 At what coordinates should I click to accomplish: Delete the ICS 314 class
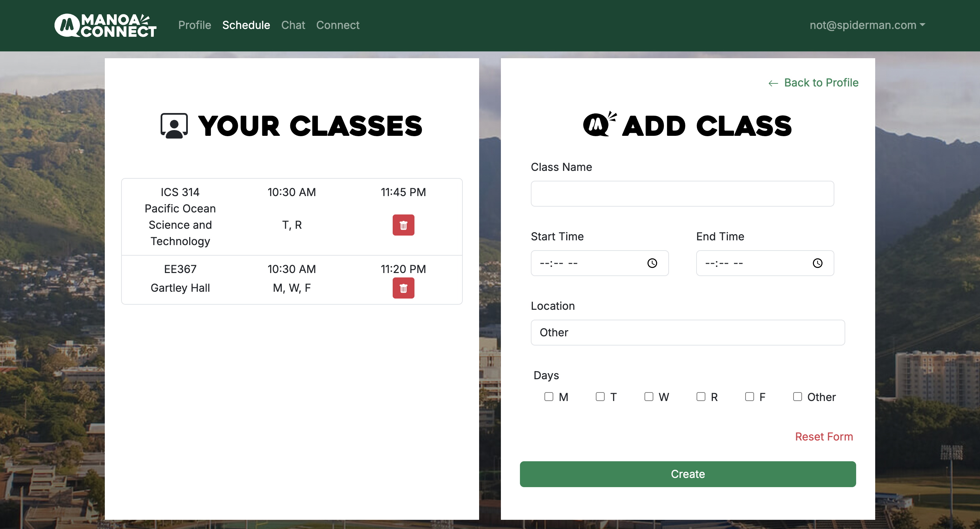tap(403, 225)
